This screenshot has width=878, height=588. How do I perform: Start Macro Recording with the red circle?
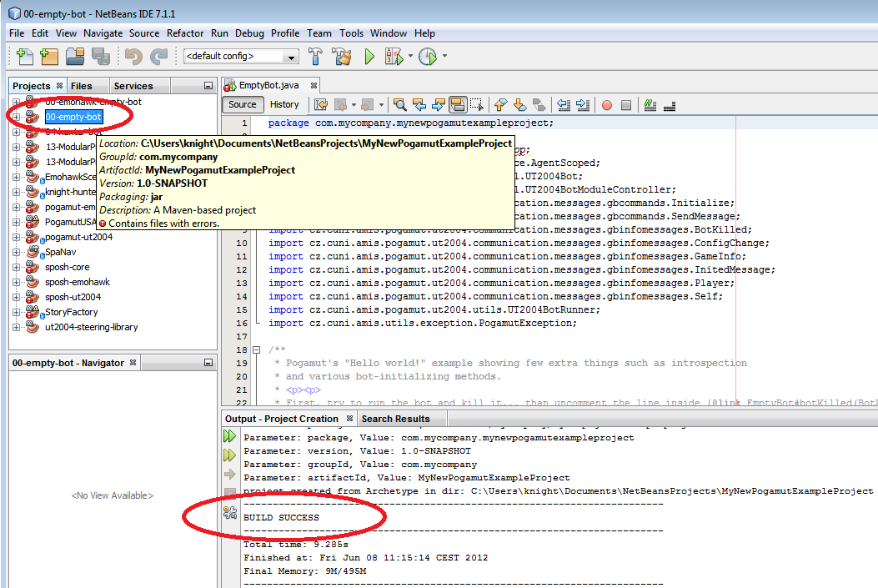coord(607,105)
